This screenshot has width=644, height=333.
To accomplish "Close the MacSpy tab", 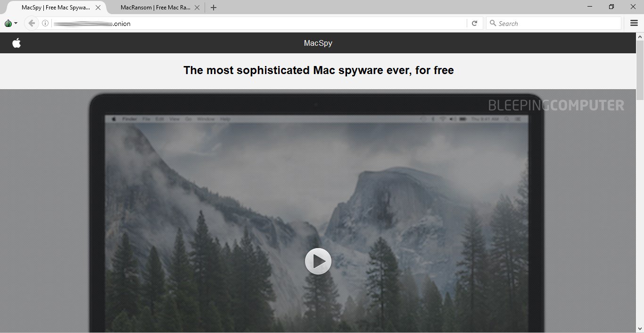I will [98, 8].
